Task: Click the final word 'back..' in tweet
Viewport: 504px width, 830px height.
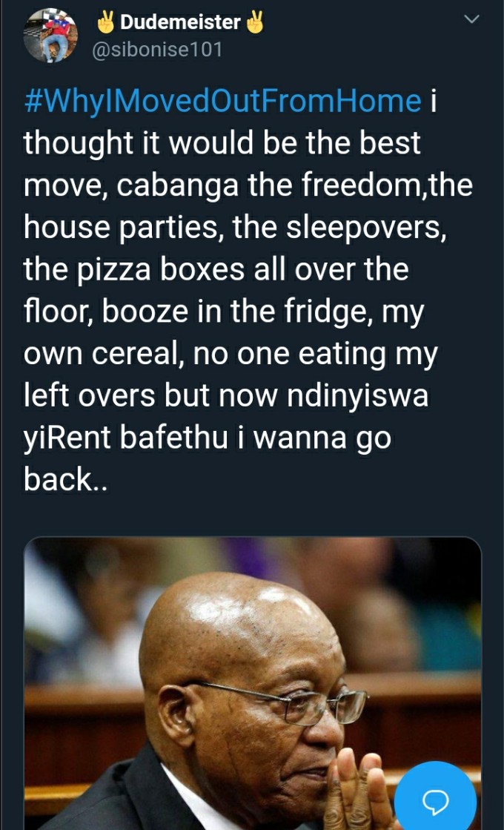Action: click(65, 480)
